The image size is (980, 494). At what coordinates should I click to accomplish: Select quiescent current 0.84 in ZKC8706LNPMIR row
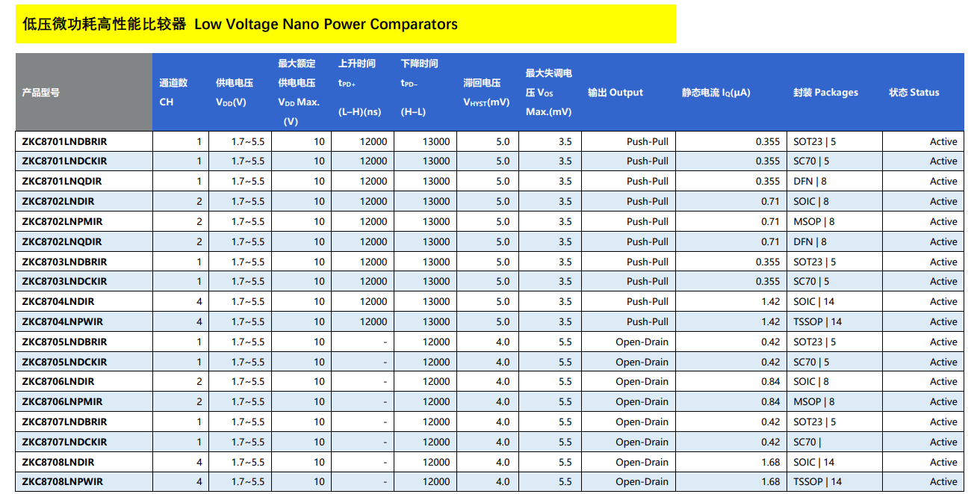coord(771,402)
